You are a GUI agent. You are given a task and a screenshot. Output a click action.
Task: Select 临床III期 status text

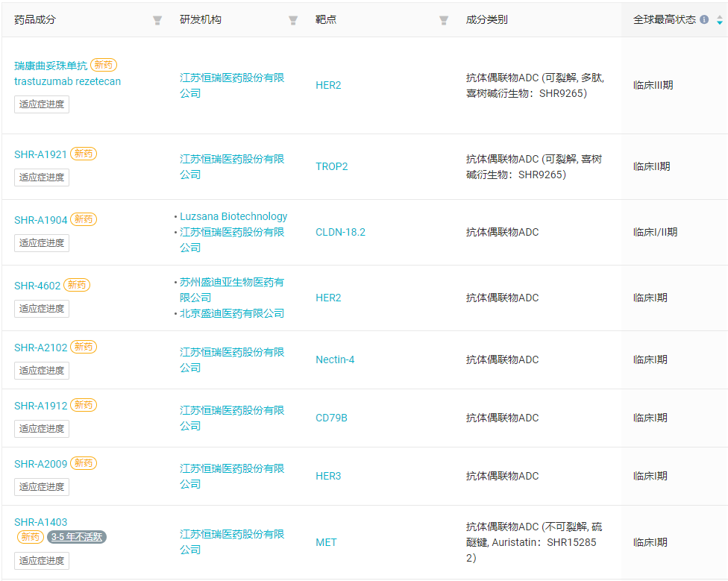point(653,85)
